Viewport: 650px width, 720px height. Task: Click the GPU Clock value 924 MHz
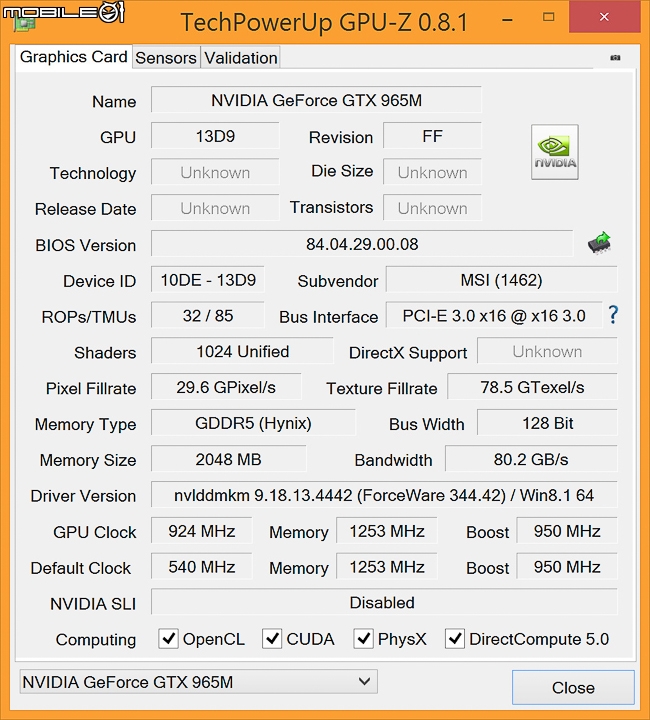pos(202,531)
